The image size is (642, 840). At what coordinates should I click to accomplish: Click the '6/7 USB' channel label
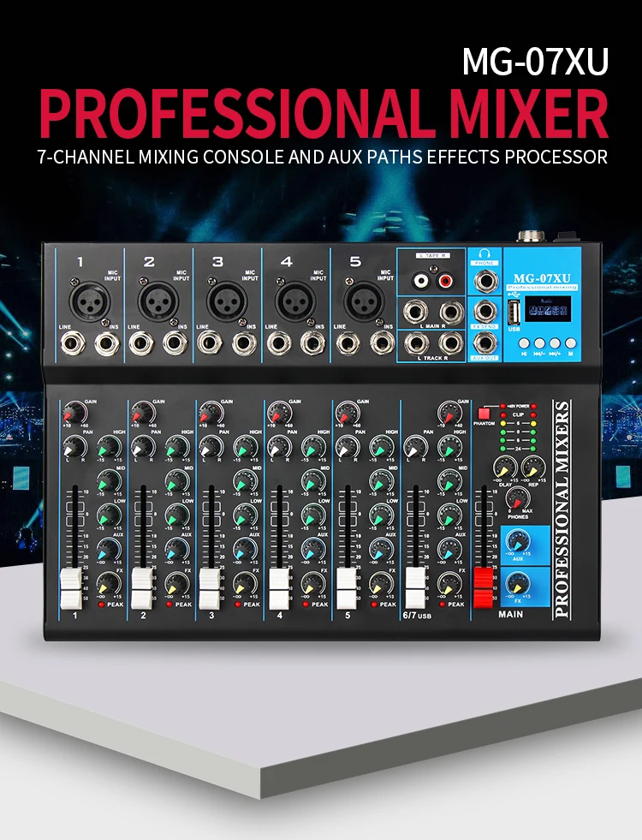[417, 616]
